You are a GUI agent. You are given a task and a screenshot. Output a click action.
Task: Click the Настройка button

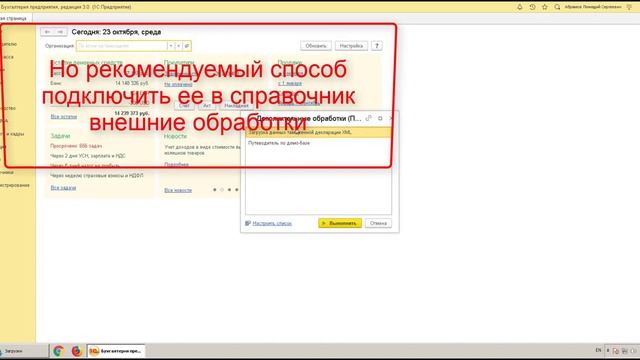[x=351, y=46]
